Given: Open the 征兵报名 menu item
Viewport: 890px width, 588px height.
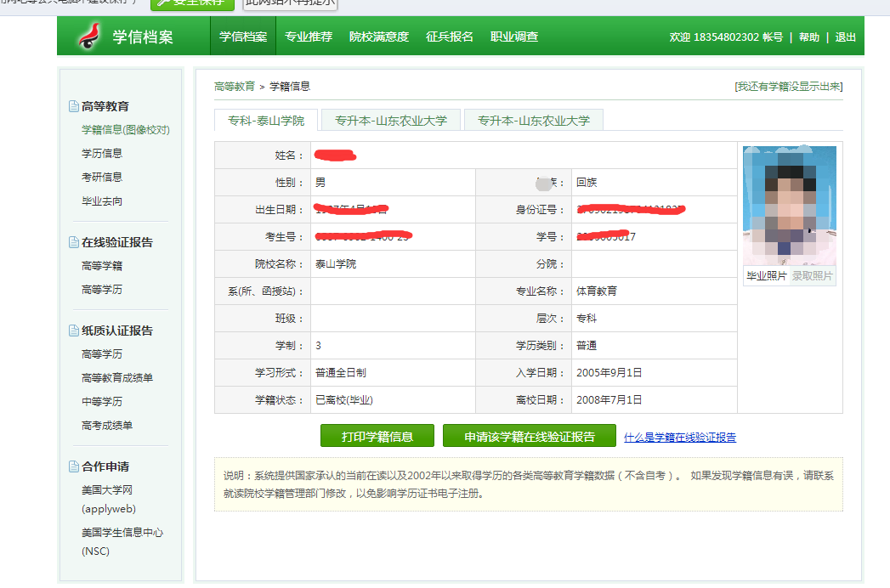Looking at the screenshot, I should [x=450, y=36].
